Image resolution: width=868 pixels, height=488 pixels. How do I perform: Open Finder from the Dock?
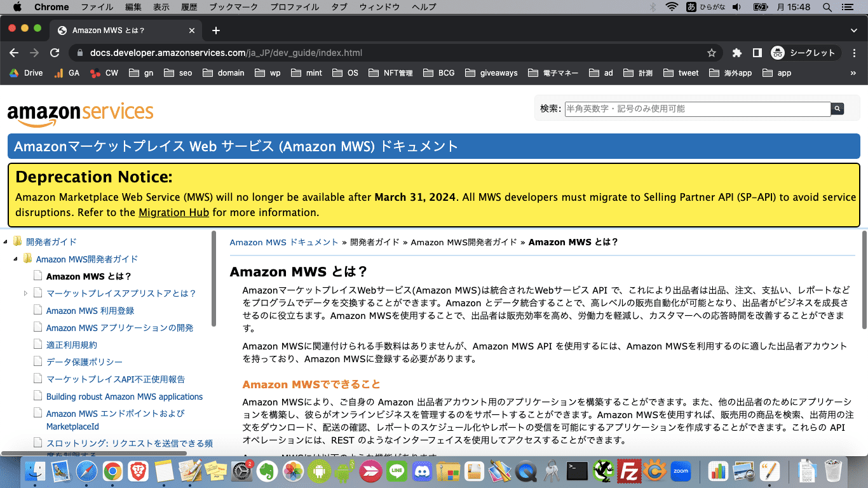(34, 471)
